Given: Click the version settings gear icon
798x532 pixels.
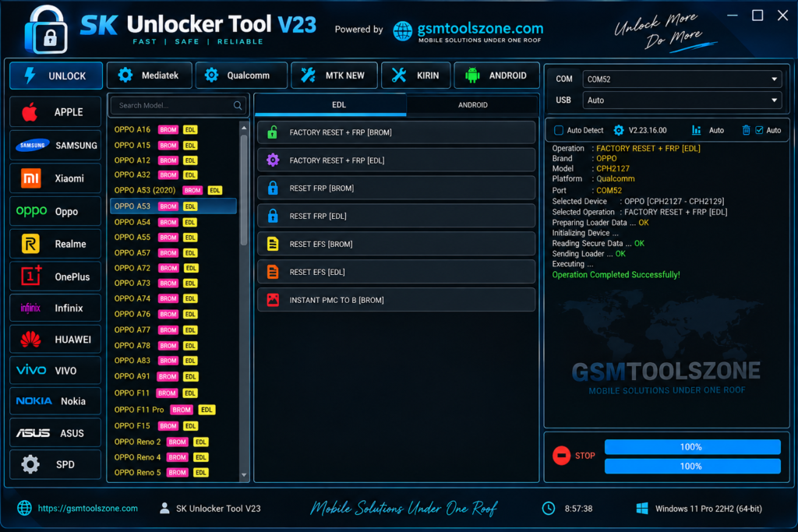Looking at the screenshot, I should (x=618, y=130).
